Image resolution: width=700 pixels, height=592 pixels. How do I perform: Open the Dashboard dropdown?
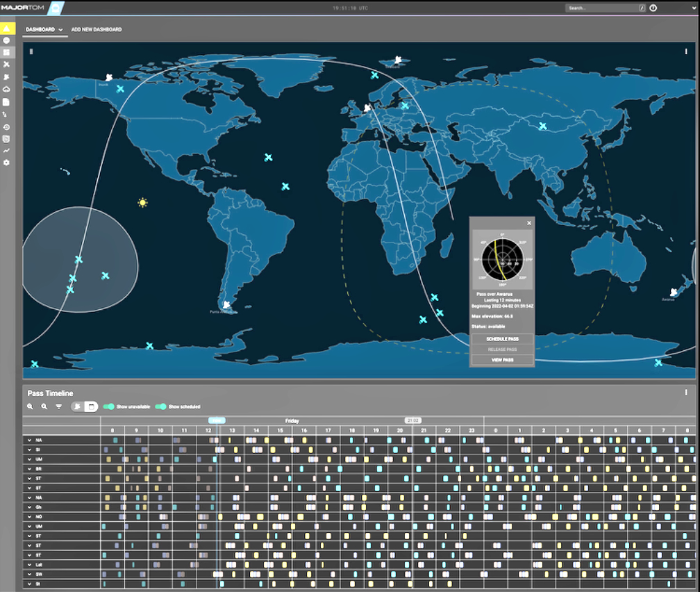[44, 29]
